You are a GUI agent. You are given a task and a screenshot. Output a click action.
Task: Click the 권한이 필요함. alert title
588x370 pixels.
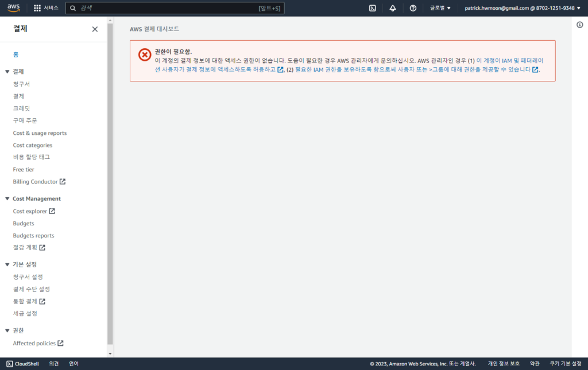point(173,52)
